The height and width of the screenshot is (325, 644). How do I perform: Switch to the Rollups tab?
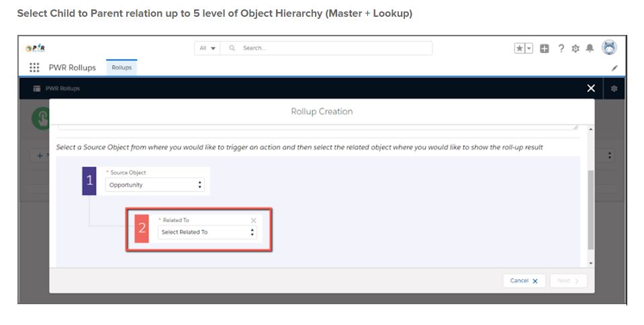(122, 68)
